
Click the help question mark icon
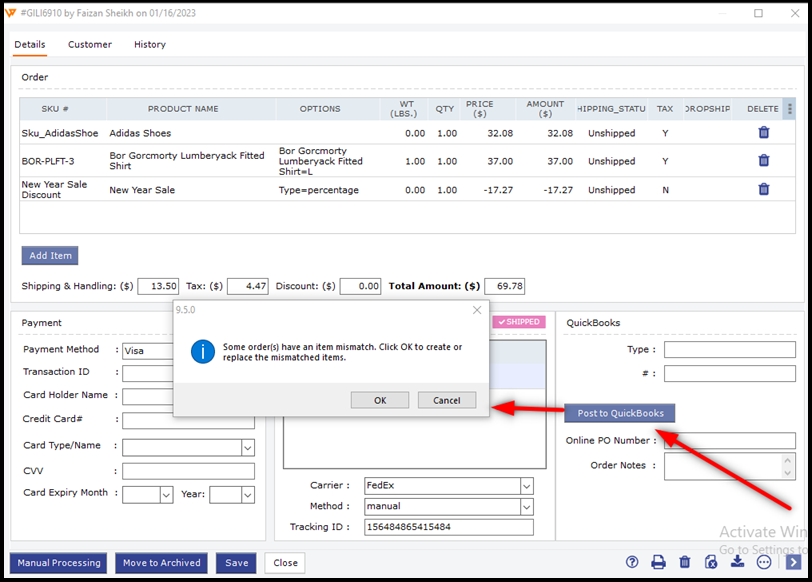(x=632, y=562)
